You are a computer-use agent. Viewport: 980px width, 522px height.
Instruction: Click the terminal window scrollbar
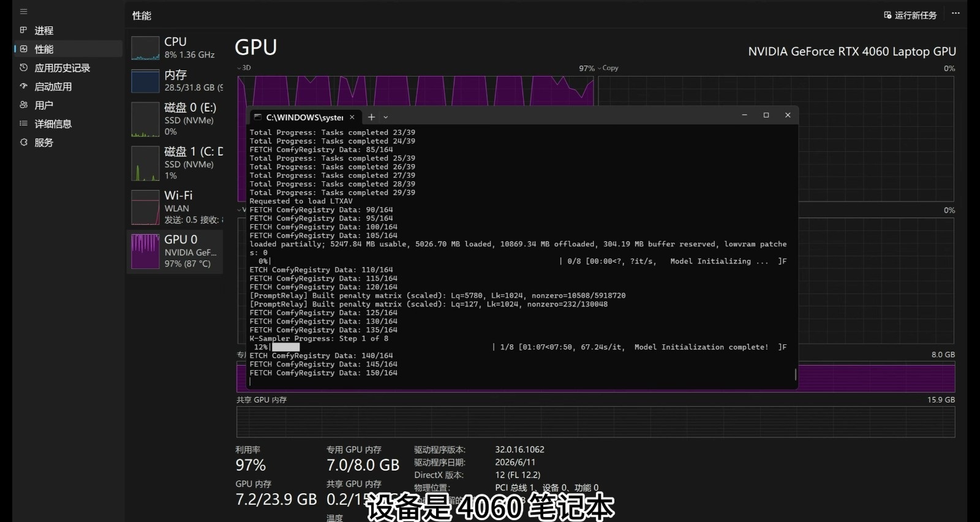796,374
